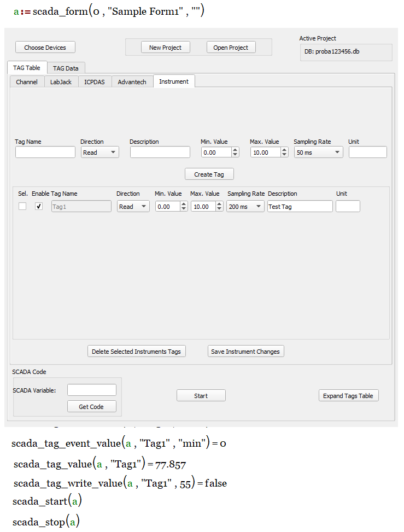Expand the 50 ms Sampling Rate dropdown
The width and height of the screenshot is (404, 532).
pos(318,153)
